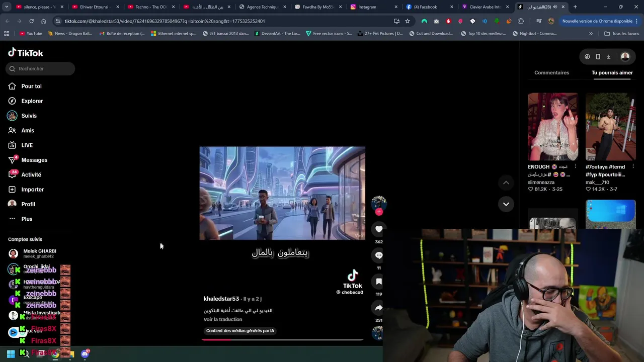
Task: Open Activité notifications
Action: (x=31, y=174)
